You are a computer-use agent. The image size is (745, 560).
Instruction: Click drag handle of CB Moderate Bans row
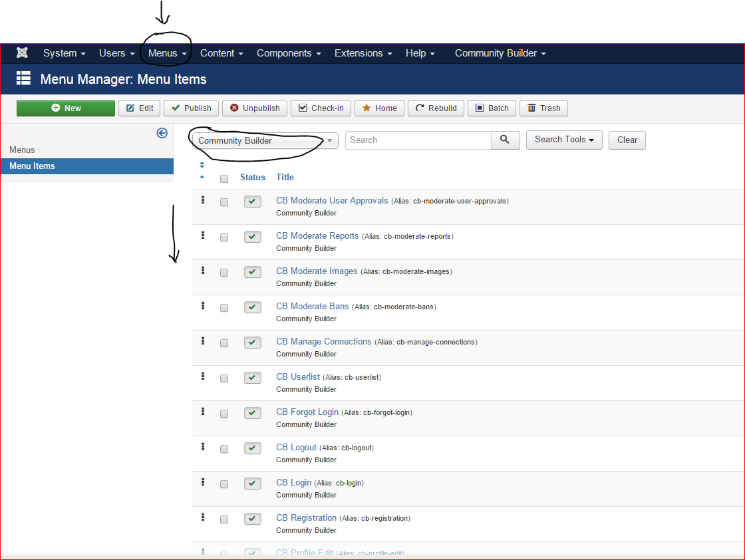203,305
